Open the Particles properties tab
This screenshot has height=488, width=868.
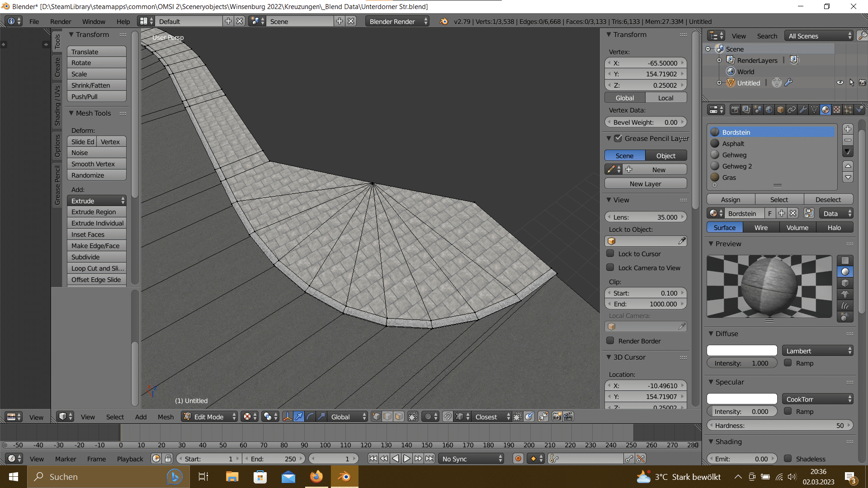[848, 110]
